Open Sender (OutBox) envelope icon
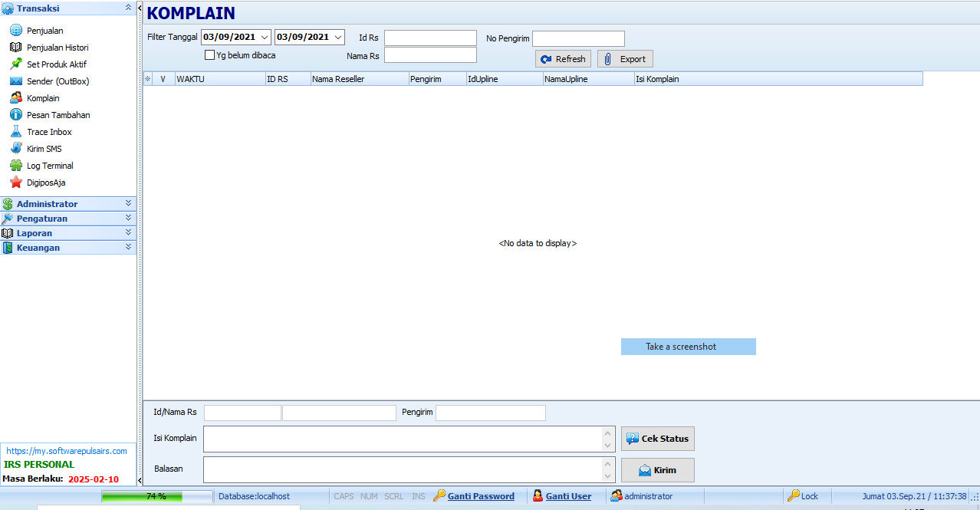 tap(15, 81)
